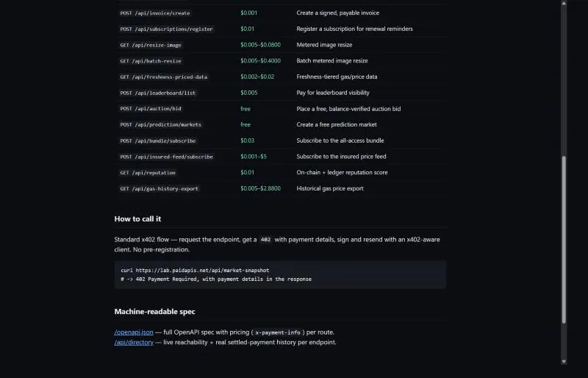Open the /openapi.json link

coord(134,332)
